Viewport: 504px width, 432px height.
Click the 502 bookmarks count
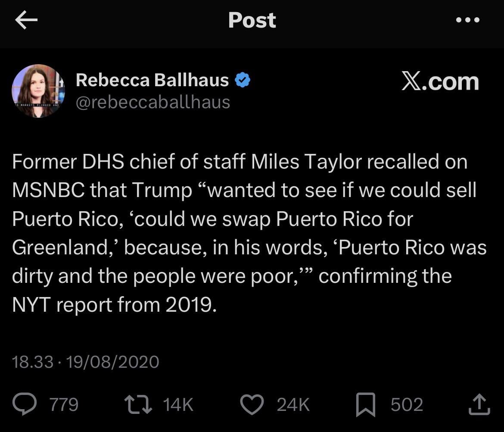[x=407, y=405]
